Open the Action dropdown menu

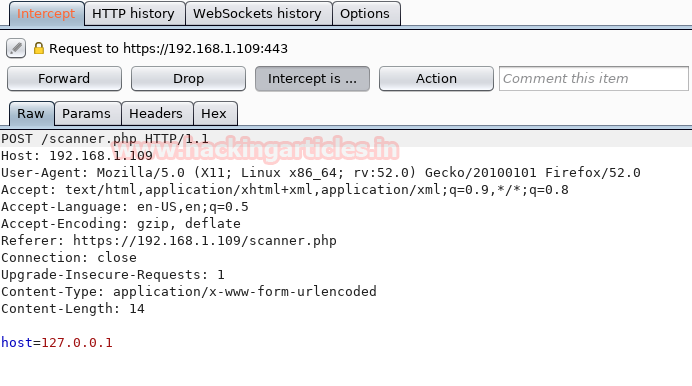click(x=436, y=79)
